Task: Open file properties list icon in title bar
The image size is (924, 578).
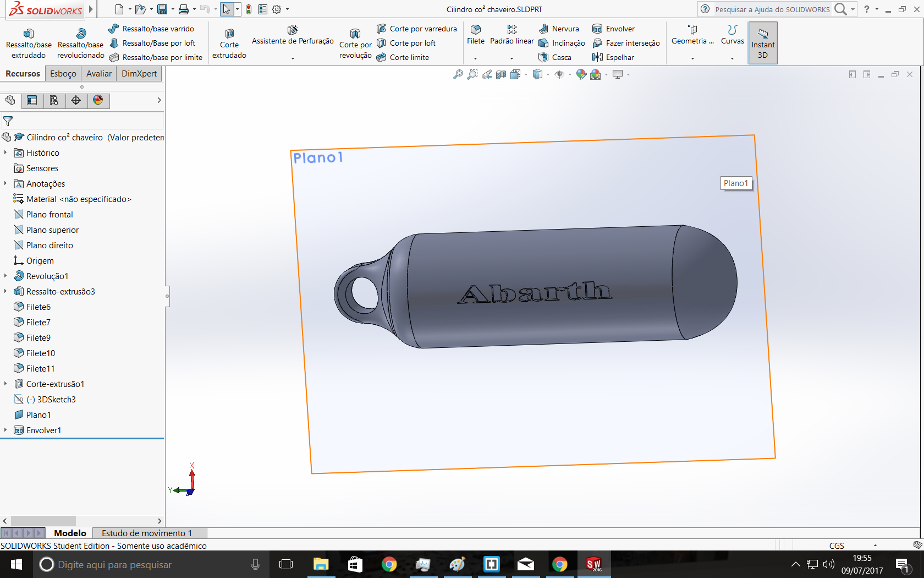Action: click(263, 9)
